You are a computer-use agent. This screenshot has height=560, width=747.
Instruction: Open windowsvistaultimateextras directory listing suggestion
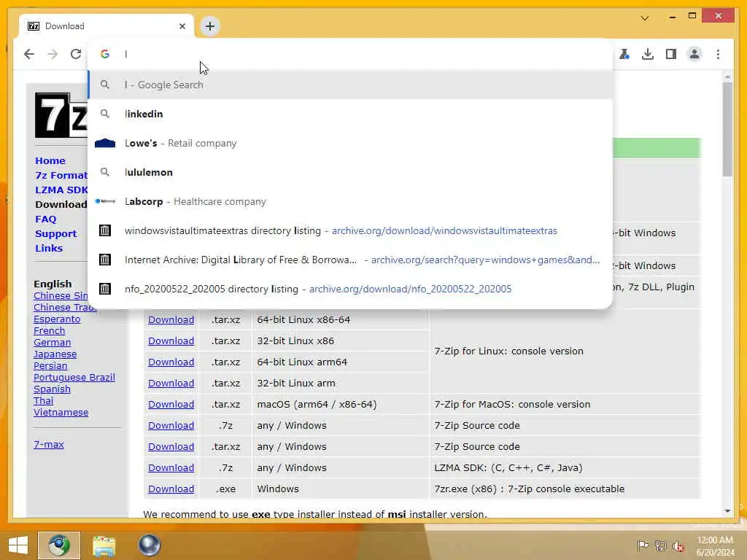click(351, 230)
